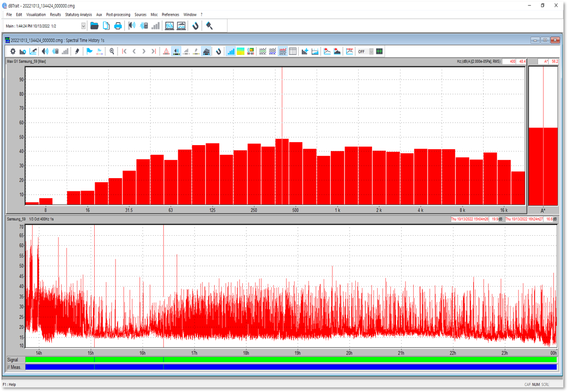
Task: Open the Post-processing menu
Action: (x=118, y=15)
